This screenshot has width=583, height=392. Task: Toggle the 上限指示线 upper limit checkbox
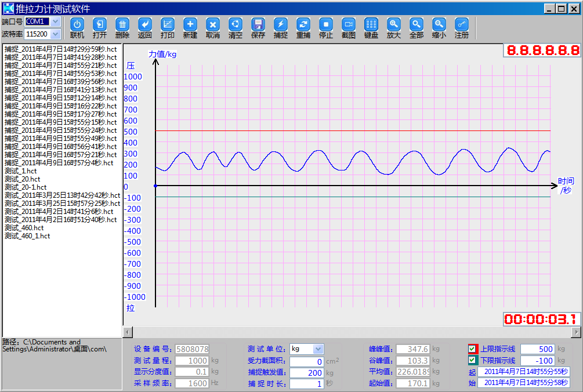(472, 349)
